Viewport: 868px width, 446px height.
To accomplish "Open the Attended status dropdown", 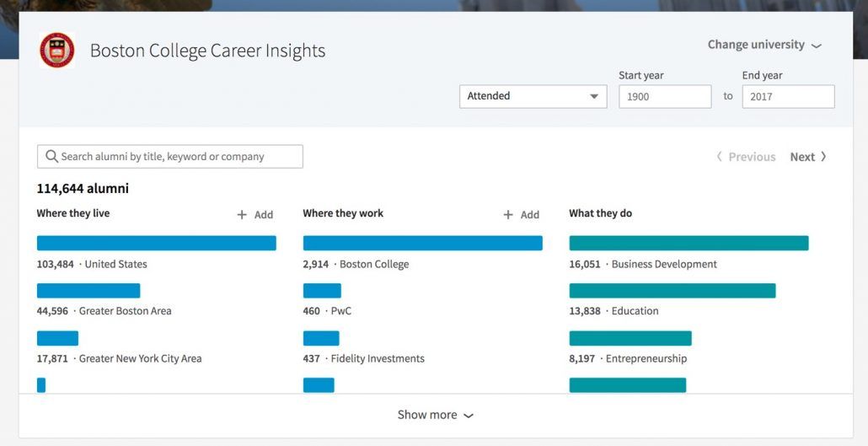I will [533, 96].
